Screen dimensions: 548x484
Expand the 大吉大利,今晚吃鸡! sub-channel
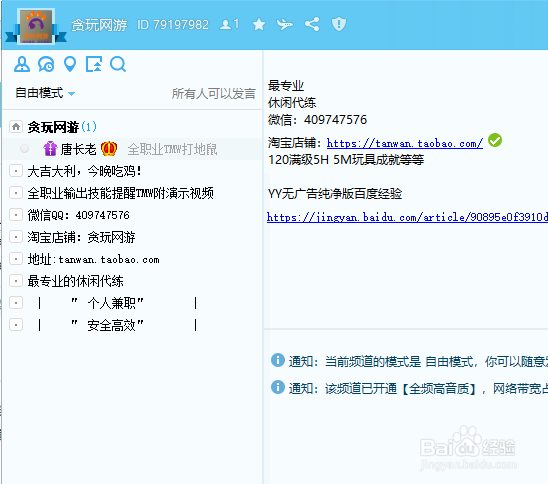(x=16, y=171)
